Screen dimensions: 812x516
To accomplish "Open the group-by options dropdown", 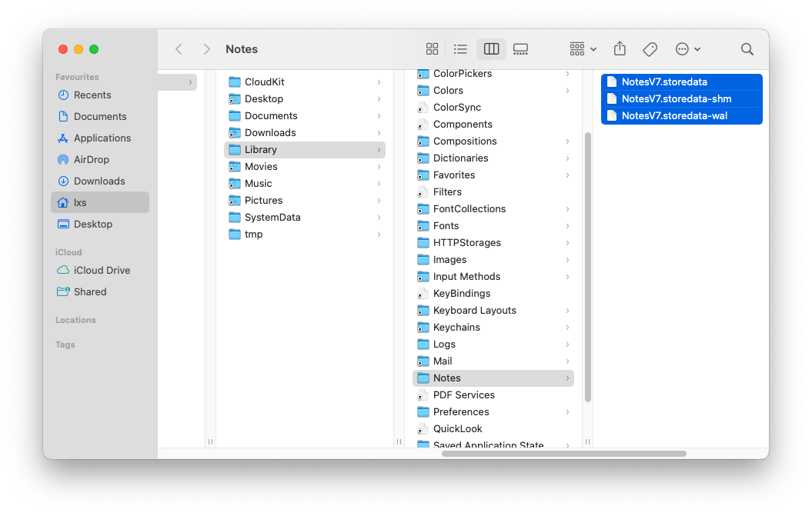I will click(583, 49).
